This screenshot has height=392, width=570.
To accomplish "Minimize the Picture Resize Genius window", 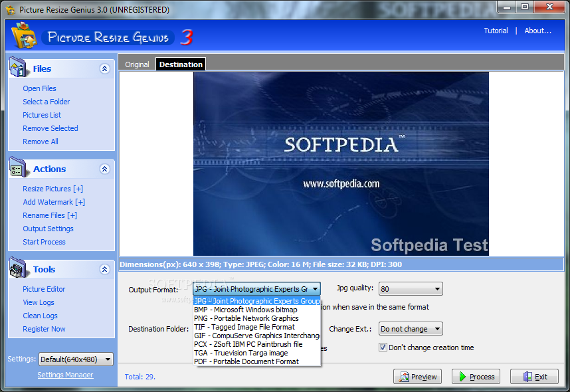I will point(507,7).
